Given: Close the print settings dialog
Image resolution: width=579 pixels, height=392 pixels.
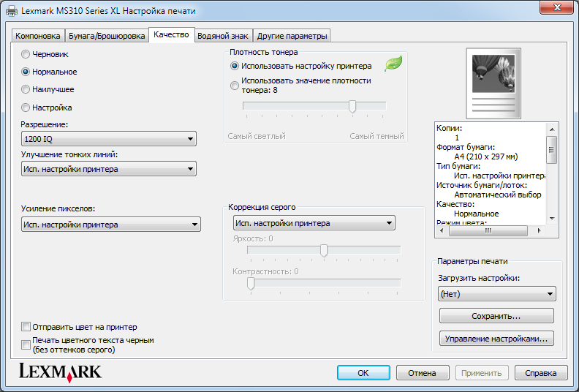Looking at the screenshot, I should click(x=557, y=7).
